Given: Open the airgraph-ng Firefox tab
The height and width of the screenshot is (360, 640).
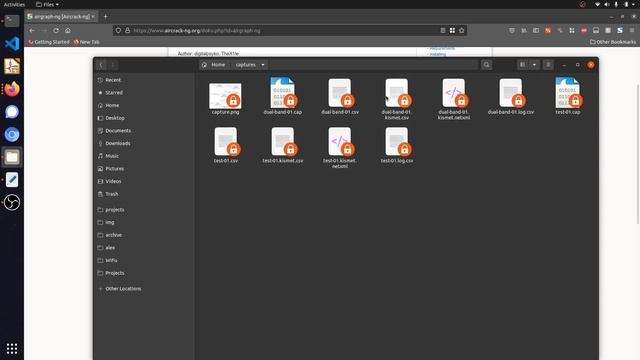Looking at the screenshot, I should coord(60,17).
